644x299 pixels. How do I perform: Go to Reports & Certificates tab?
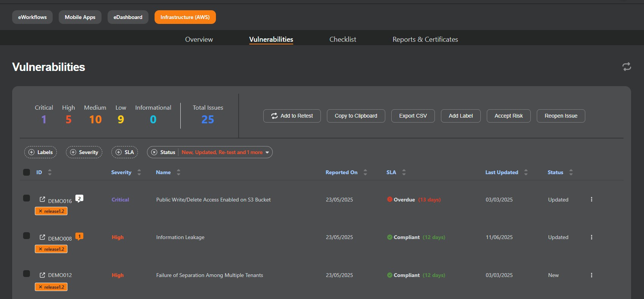[425, 39]
